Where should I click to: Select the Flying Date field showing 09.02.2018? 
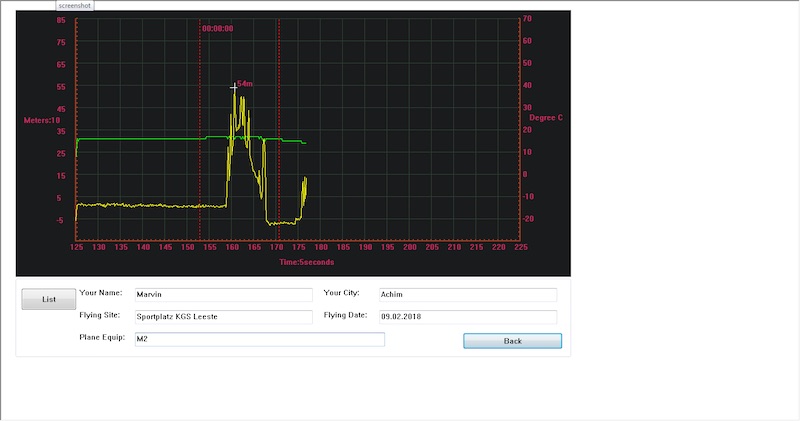coord(466,317)
